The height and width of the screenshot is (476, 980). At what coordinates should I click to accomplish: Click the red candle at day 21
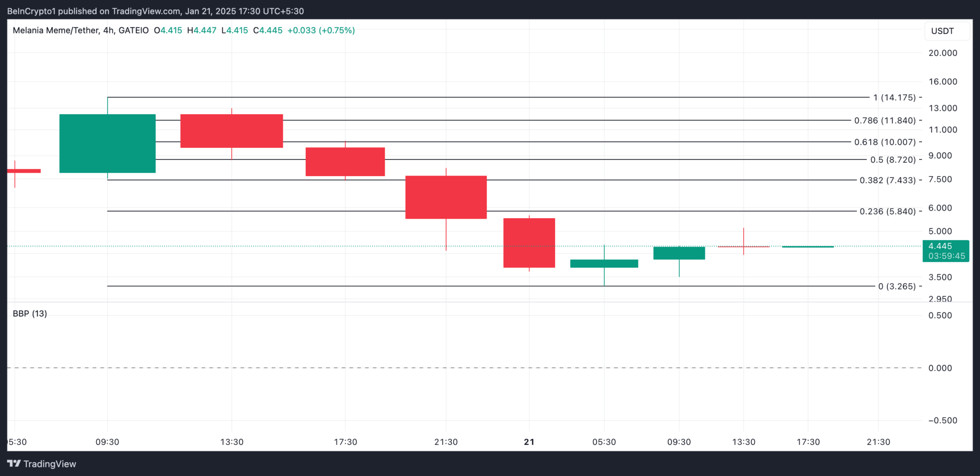click(529, 243)
